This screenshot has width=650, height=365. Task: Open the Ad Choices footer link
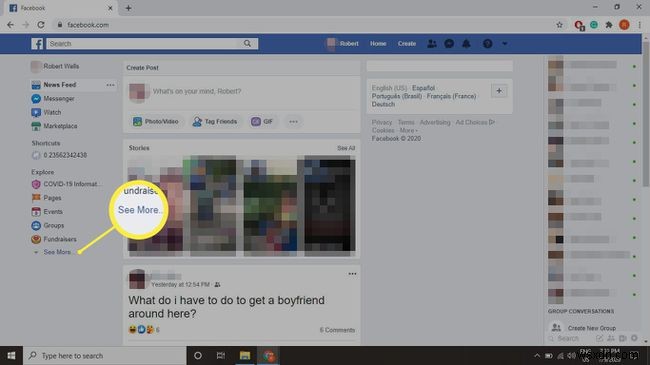tap(475, 122)
